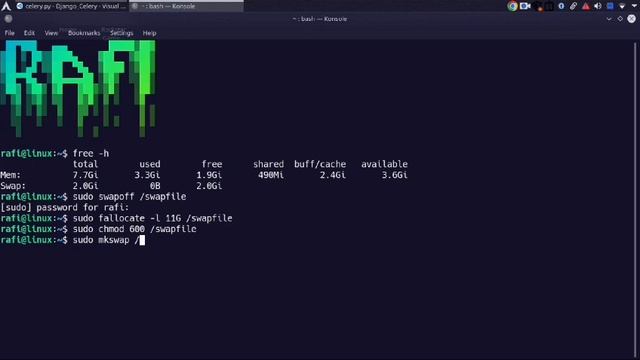Open the Help menu in Konsole
Screen dimensions: 640x360
[149, 33]
